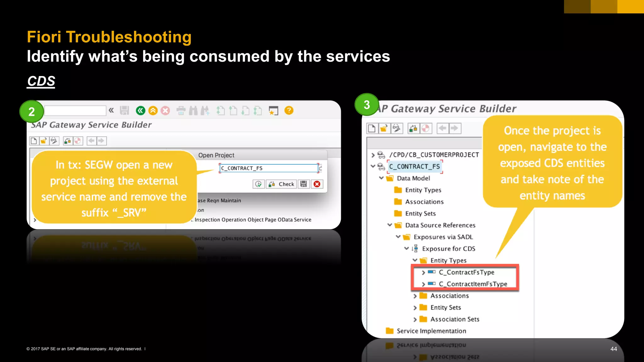Expand the Association Sets folder

[415, 320]
